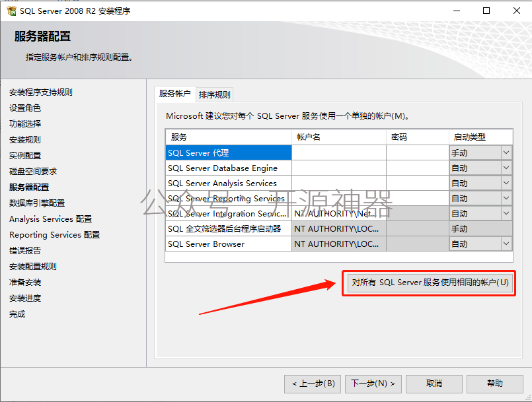
Task: Open startup type dropdown for Reporting Services
Action: pos(506,198)
